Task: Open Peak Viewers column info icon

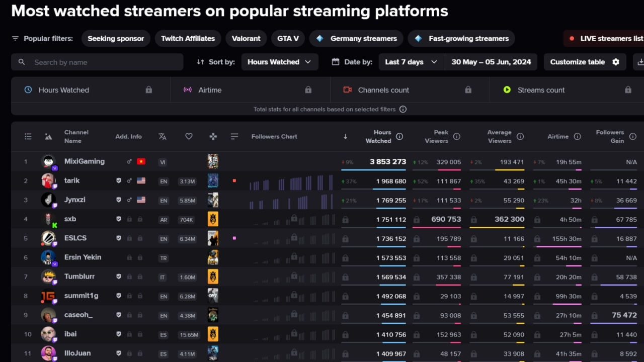Action: point(457,136)
